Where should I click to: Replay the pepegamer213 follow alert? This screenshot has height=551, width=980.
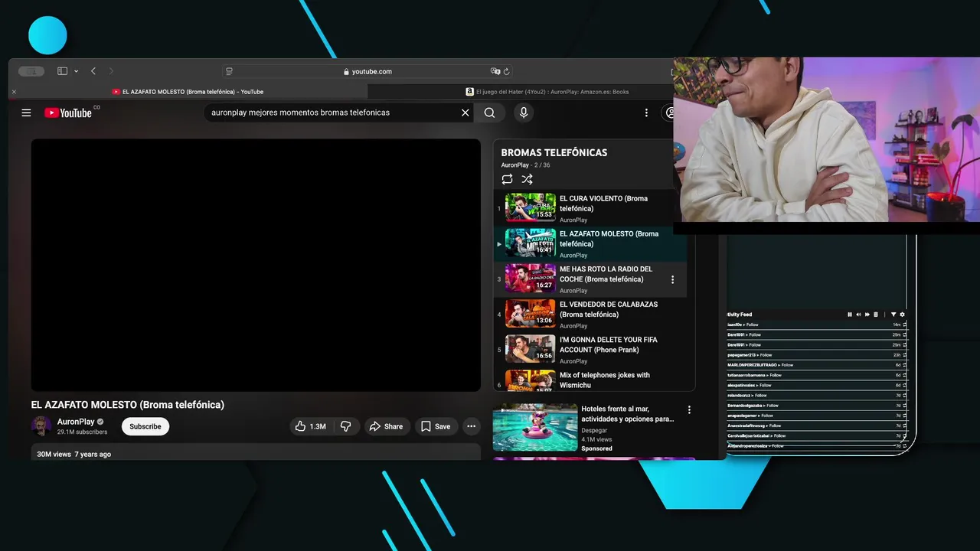905,355
